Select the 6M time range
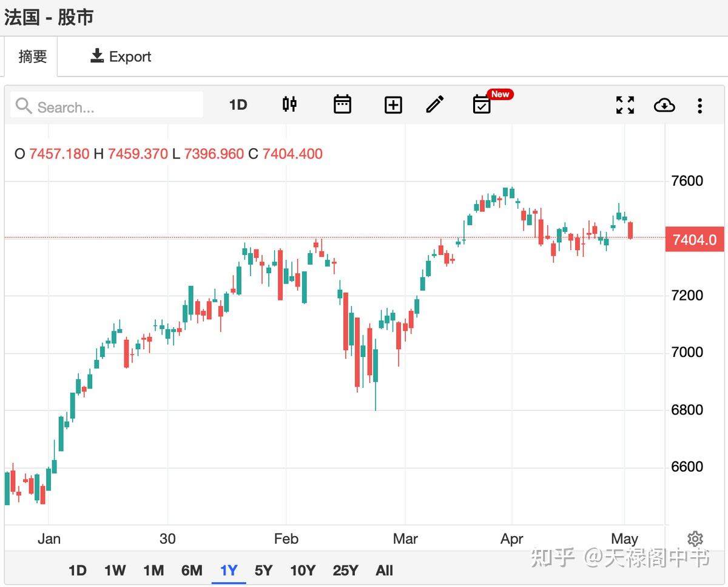Image resolution: width=728 pixels, height=587 pixels. [192, 571]
